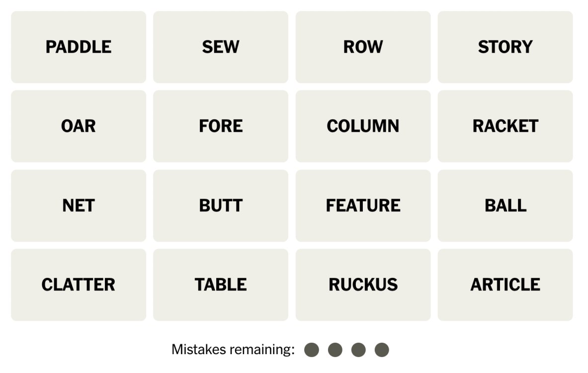
Task: Click the "Mistakes remaining:" label
Action: 233,350
